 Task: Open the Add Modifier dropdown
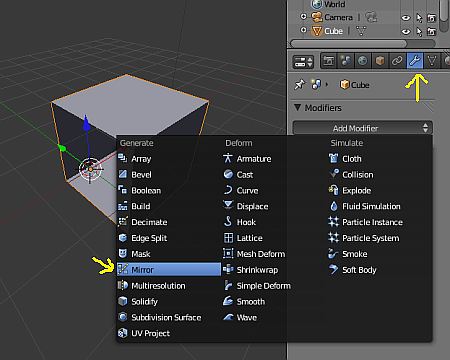click(362, 128)
